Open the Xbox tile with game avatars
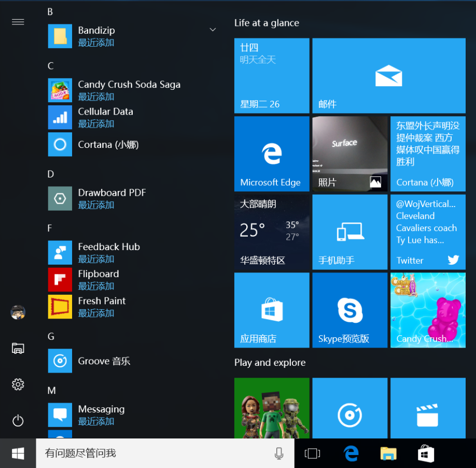The height and width of the screenshot is (468, 476). (x=272, y=408)
